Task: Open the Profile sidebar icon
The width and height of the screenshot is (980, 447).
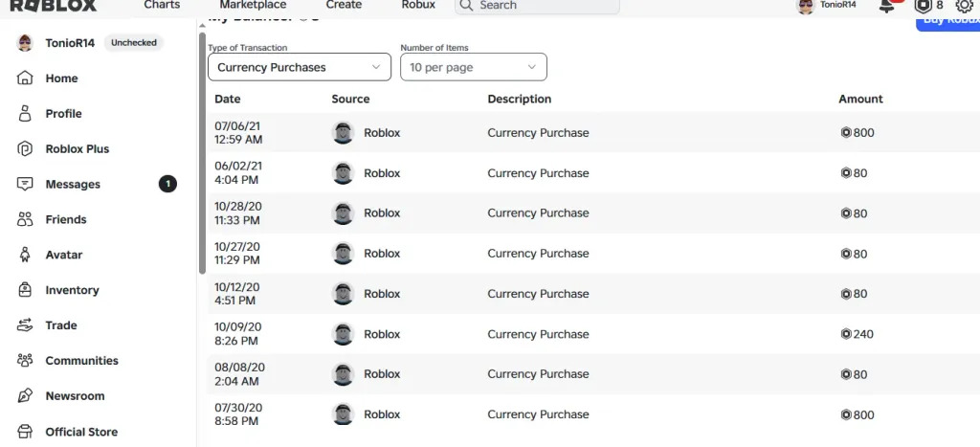Action: 24,113
